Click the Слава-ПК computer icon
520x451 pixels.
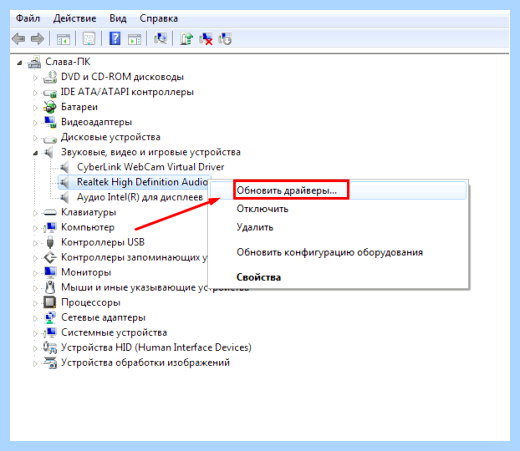[x=34, y=62]
